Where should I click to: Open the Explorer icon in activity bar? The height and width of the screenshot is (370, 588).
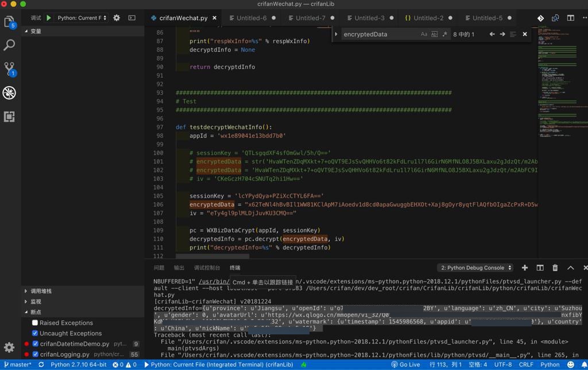pyautogui.click(x=9, y=22)
